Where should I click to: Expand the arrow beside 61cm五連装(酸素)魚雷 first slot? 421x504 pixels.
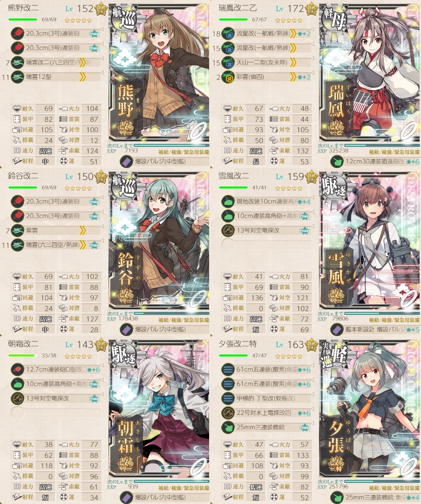(x=313, y=365)
